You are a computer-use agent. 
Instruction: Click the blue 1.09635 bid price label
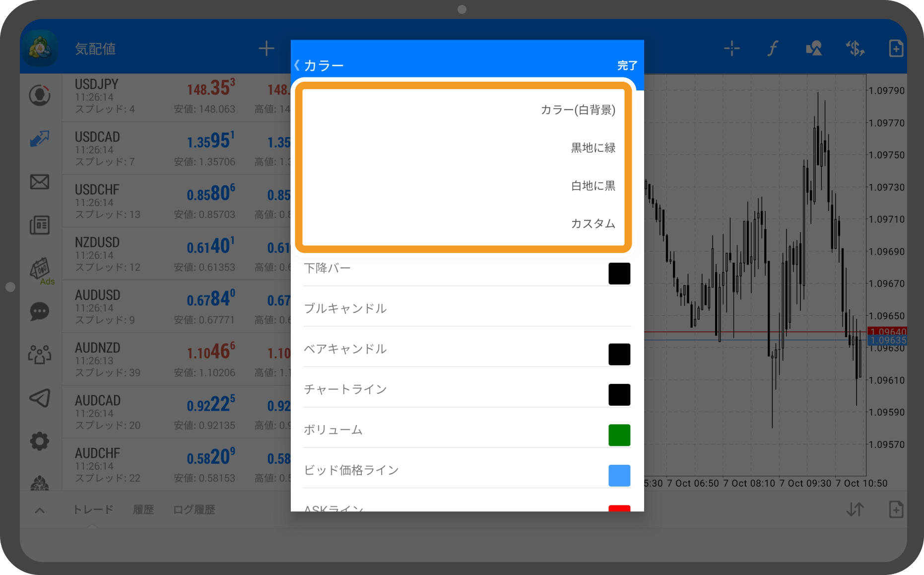[887, 340]
